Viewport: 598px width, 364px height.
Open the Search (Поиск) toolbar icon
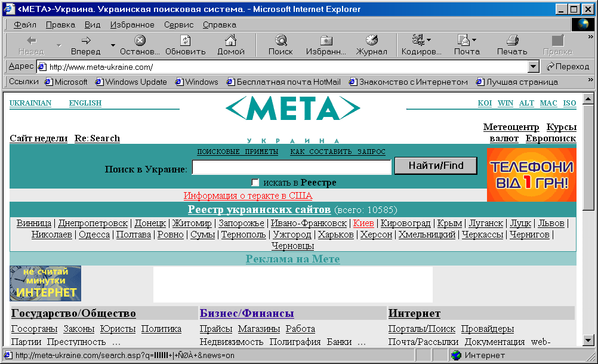(280, 40)
